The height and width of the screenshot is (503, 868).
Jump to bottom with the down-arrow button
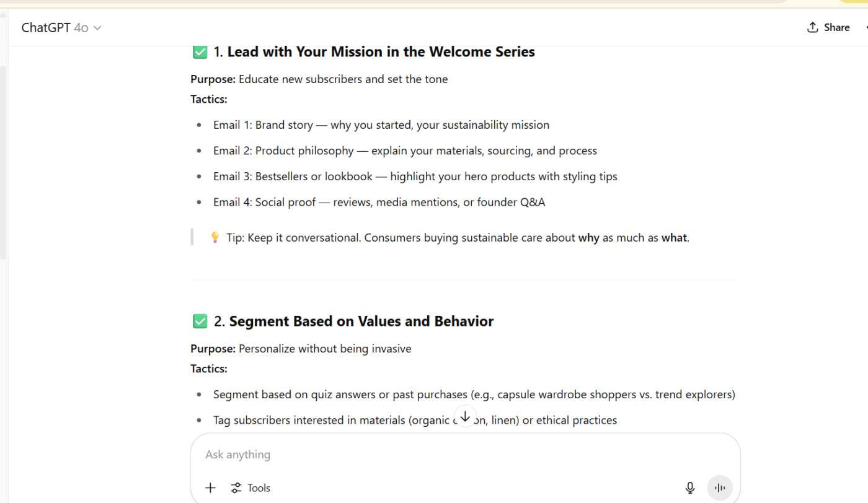(x=465, y=416)
